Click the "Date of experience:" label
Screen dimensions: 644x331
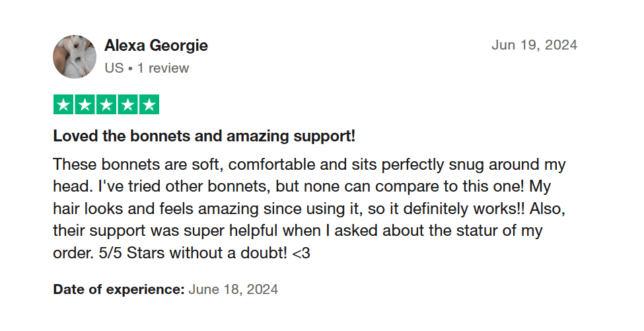coord(119,289)
